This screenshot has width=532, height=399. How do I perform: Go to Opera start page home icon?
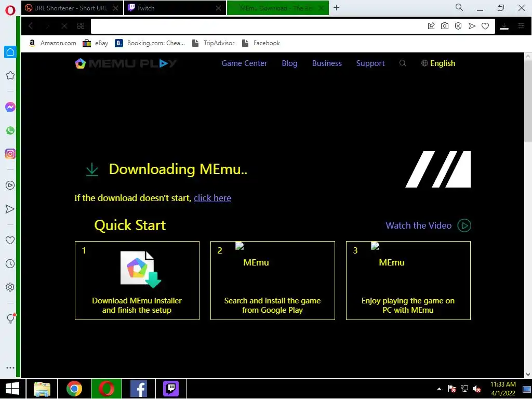[x=10, y=52]
